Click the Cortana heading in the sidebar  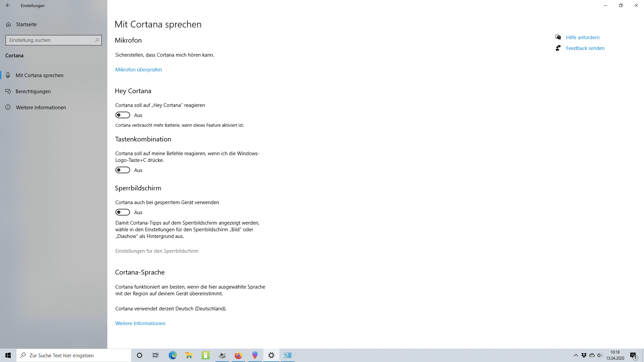click(x=14, y=56)
